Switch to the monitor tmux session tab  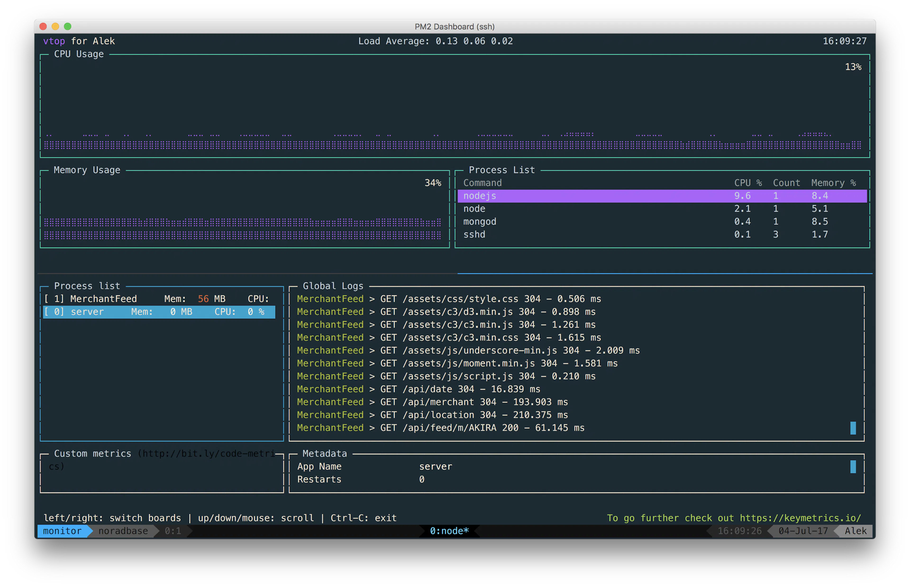click(62, 531)
